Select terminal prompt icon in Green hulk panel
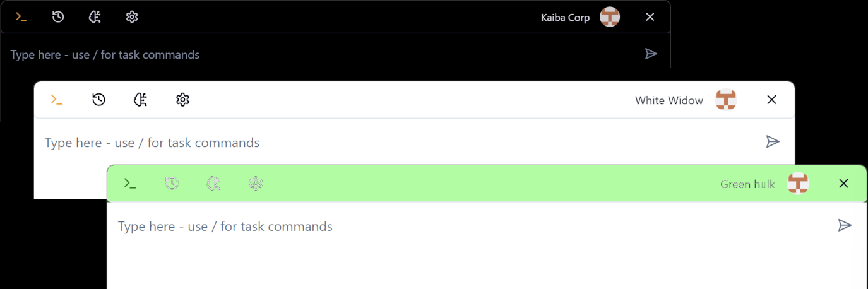 130,184
